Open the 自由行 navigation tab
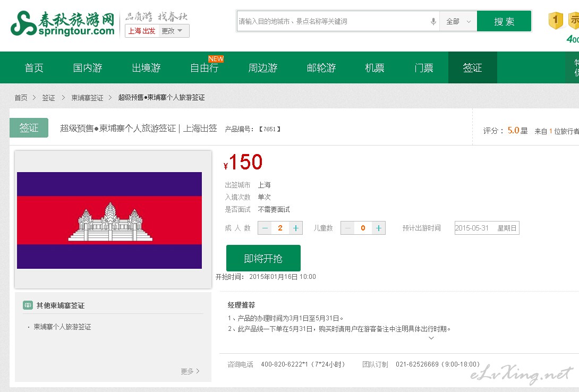This screenshot has height=392, width=579. point(205,68)
